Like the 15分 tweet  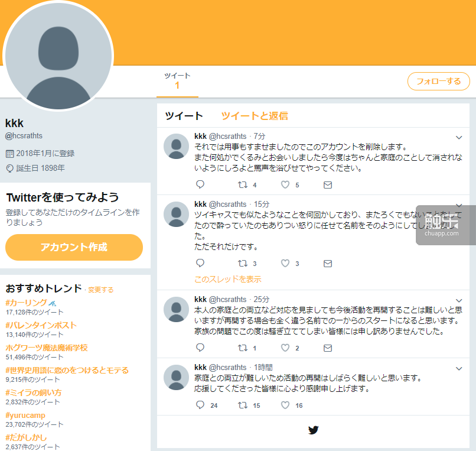pos(285,263)
